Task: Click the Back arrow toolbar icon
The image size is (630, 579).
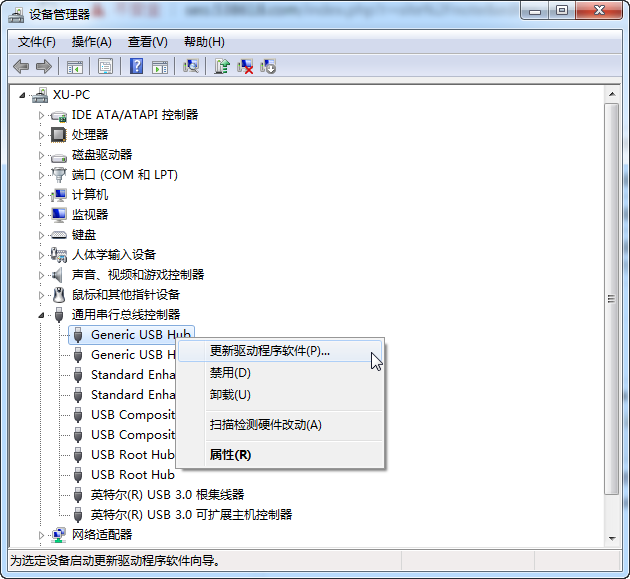Action: (21, 66)
